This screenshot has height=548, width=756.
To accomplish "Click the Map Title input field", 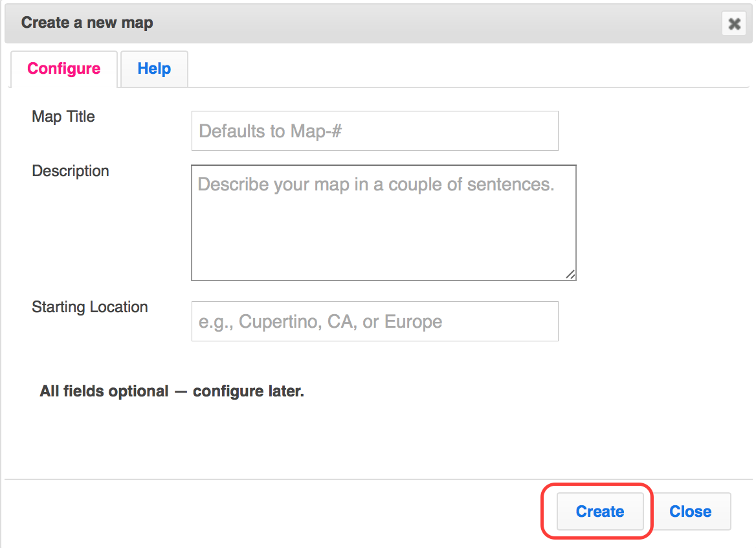I will 375,131.
